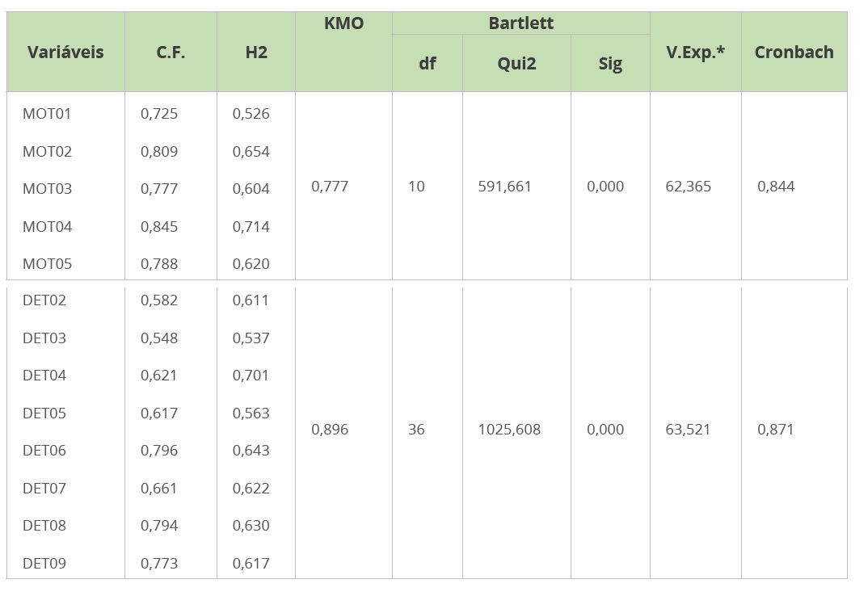Viewport: 868px width, 596px height.
Task: Select the V.Exp.* column header
Action: pyautogui.click(x=695, y=52)
